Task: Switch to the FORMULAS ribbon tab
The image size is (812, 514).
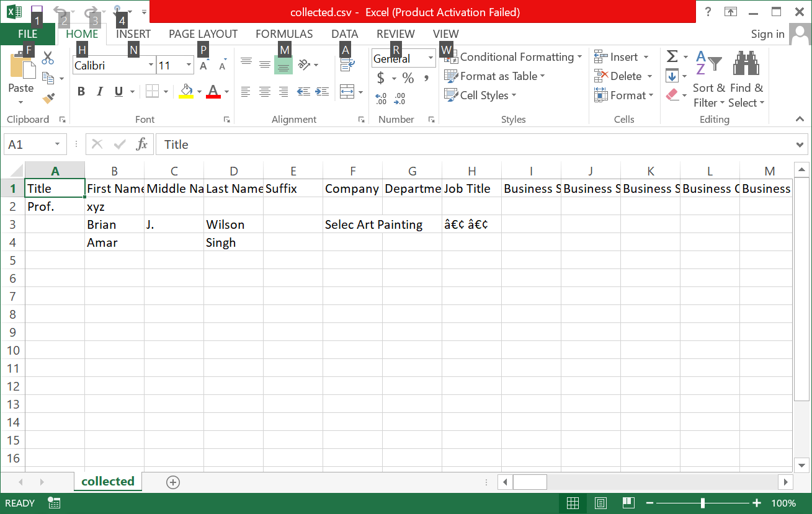Action: pos(283,34)
